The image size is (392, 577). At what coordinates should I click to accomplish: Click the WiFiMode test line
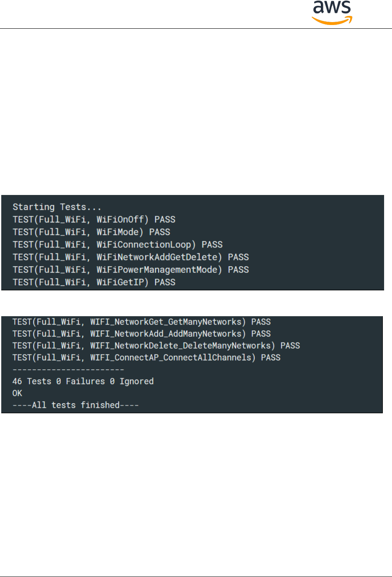pyautogui.click(x=91, y=232)
